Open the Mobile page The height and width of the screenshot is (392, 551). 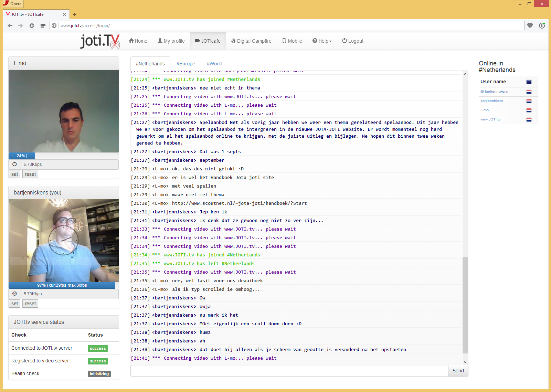(292, 41)
